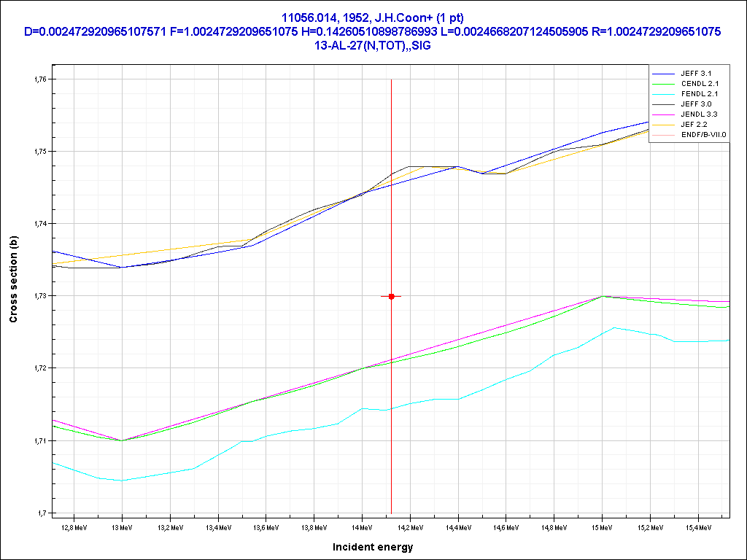The image size is (747, 560).
Task: Select the 13-AL-27(N,TOT),,SIG title line
Action: pyautogui.click(x=373, y=45)
